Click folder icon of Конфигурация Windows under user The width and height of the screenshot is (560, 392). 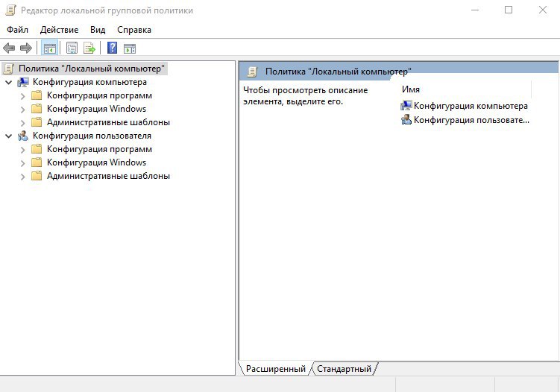point(37,162)
